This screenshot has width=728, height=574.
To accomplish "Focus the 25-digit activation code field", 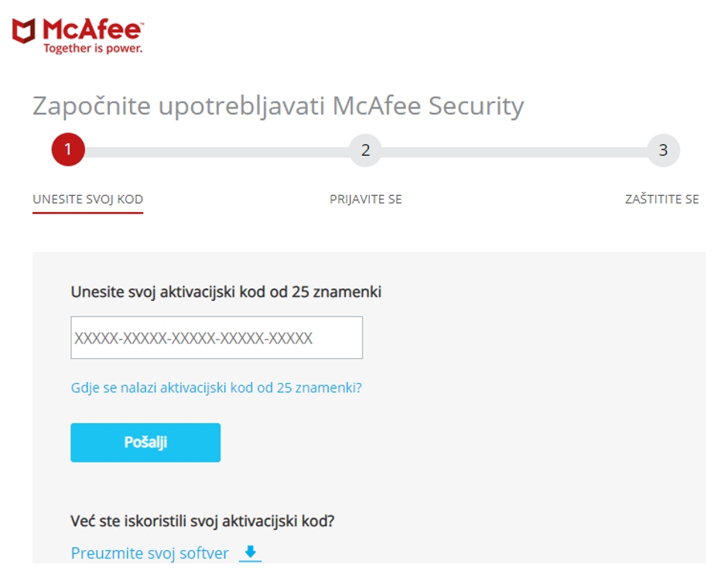I will tap(217, 337).
